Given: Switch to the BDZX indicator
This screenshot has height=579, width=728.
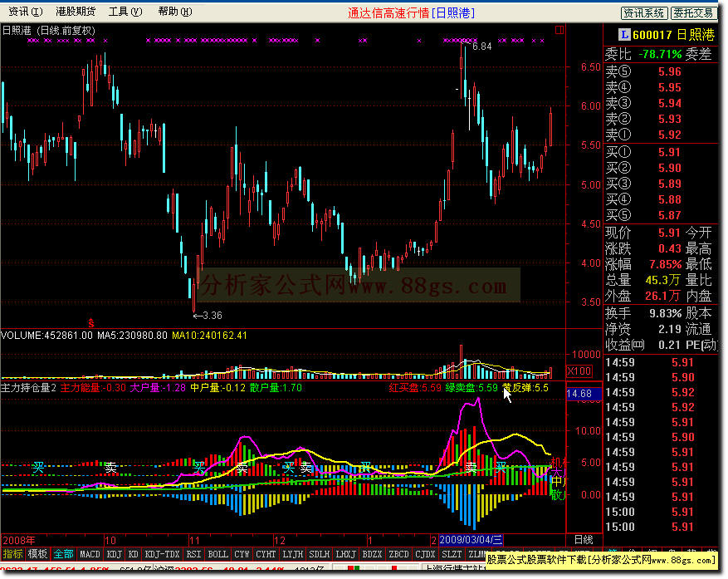Looking at the screenshot, I should tap(372, 554).
